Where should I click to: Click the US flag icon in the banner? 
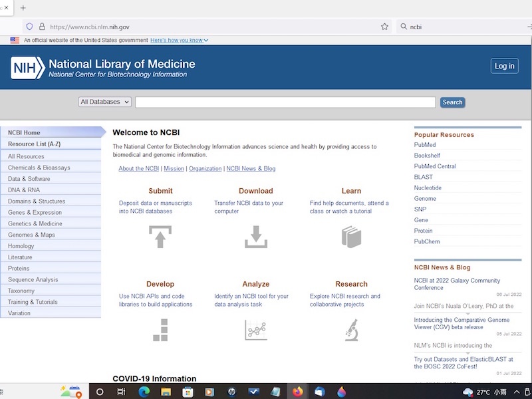point(15,41)
